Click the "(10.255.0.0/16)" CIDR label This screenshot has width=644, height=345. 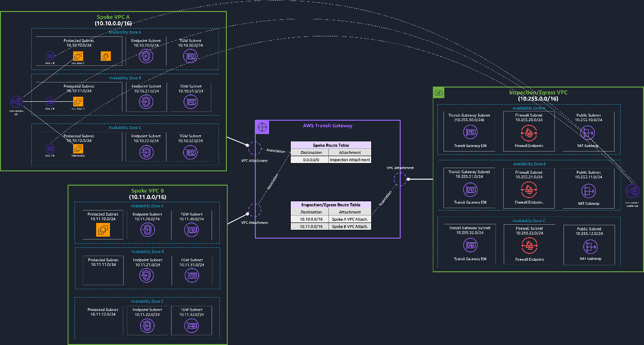tap(538, 99)
